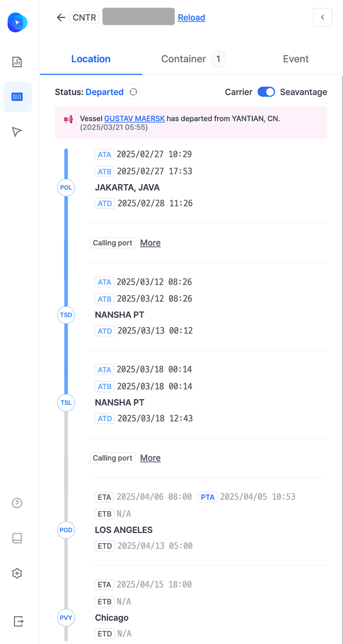Open the documentation book icon
This screenshot has height=644, width=343.
(x=17, y=538)
